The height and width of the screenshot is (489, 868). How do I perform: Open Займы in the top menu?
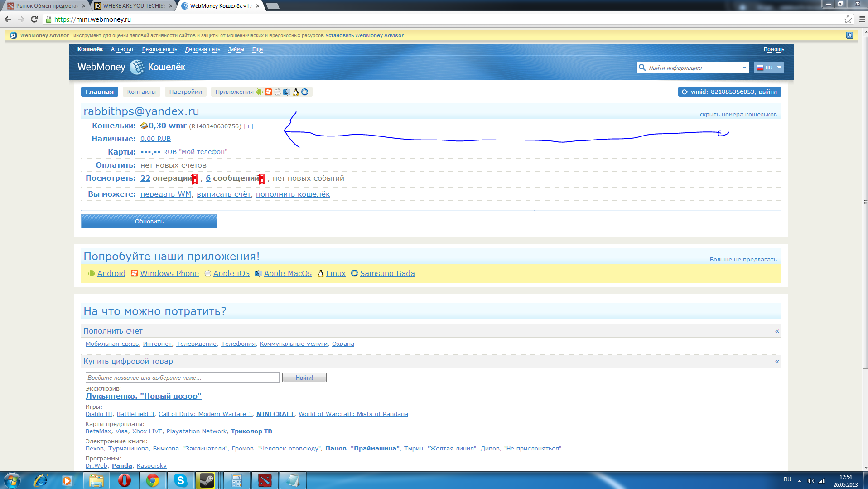[236, 49]
